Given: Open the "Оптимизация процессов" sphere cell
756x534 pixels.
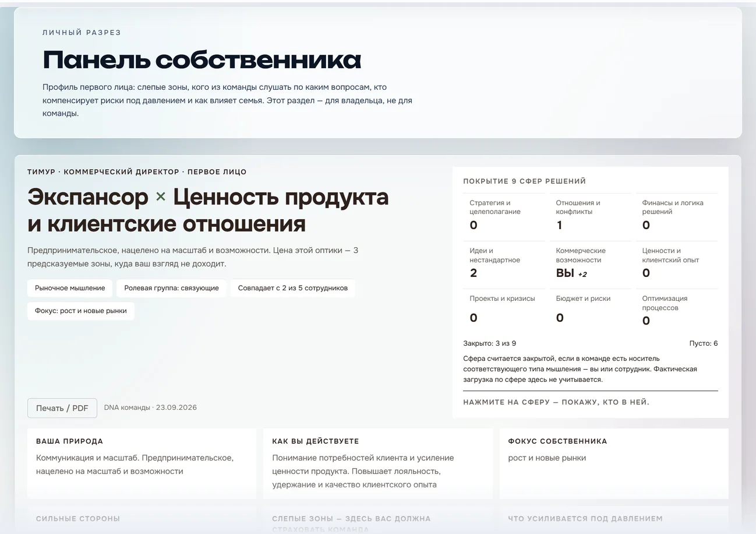Looking at the screenshot, I should click(x=676, y=312).
